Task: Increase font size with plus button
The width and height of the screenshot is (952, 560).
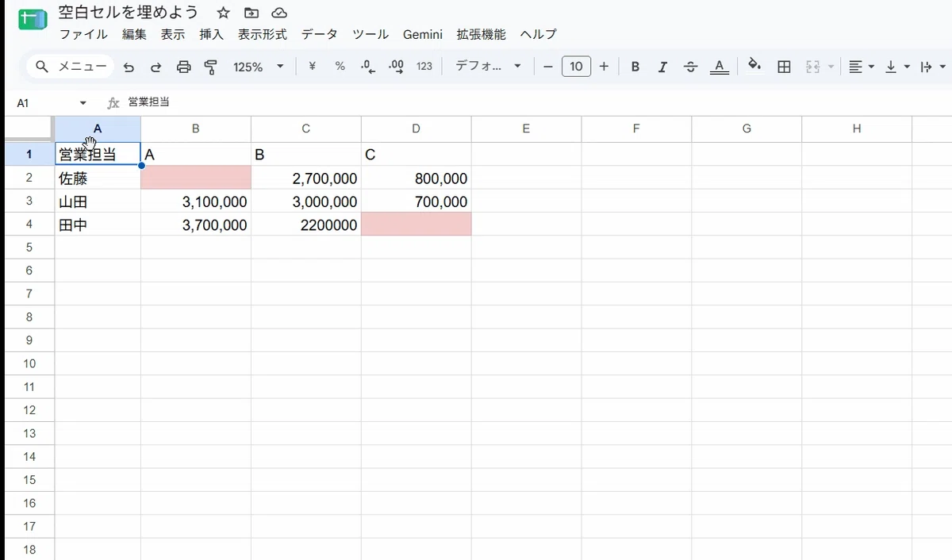Action: (604, 67)
